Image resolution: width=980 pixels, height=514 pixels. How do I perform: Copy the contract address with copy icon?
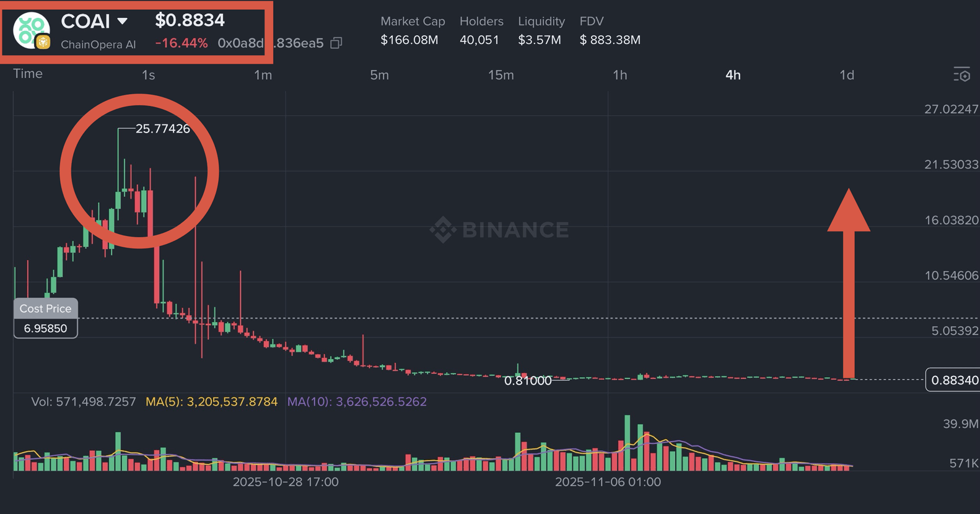(336, 43)
